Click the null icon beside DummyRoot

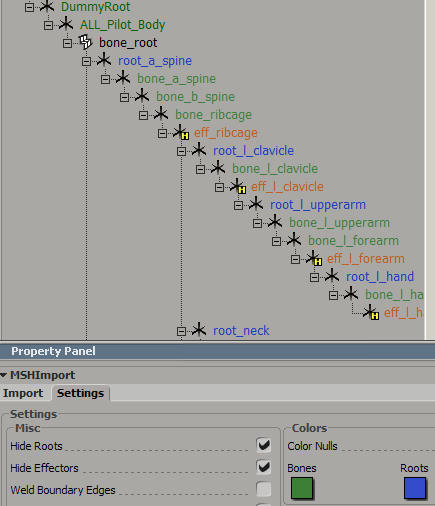tap(47, 6)
